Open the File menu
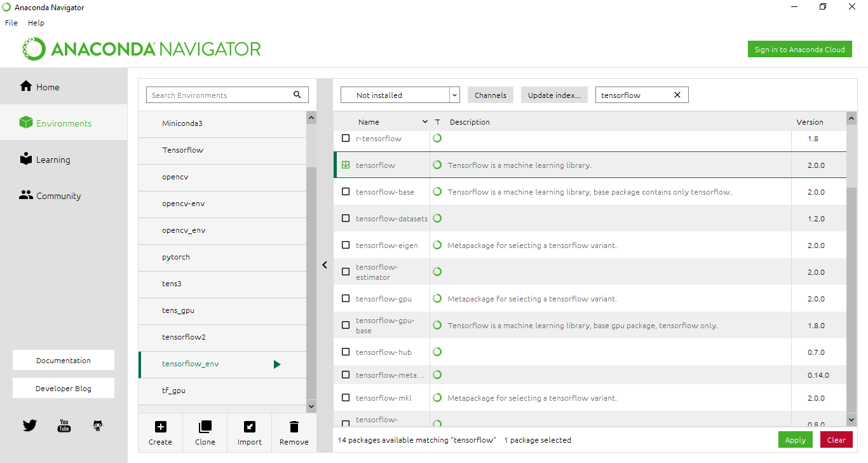This screenshot has height=463, width=868. (11, 22)
